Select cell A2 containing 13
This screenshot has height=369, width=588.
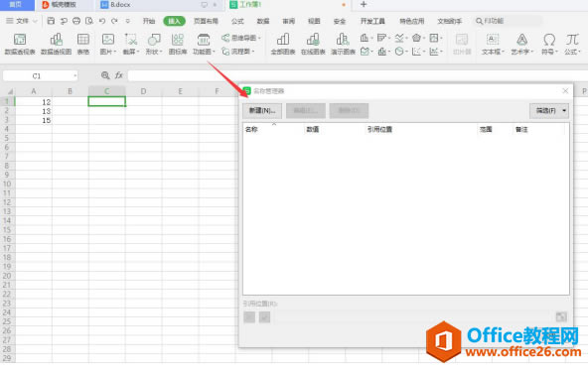(x=34, y=111)
